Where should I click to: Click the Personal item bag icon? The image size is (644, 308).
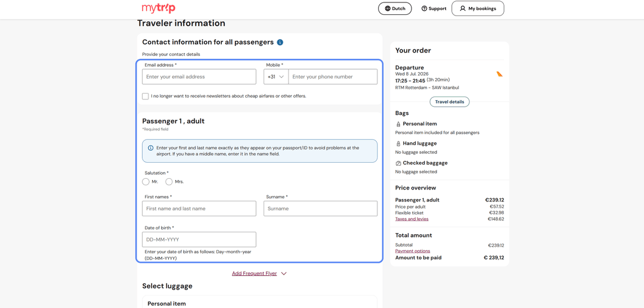398,124
